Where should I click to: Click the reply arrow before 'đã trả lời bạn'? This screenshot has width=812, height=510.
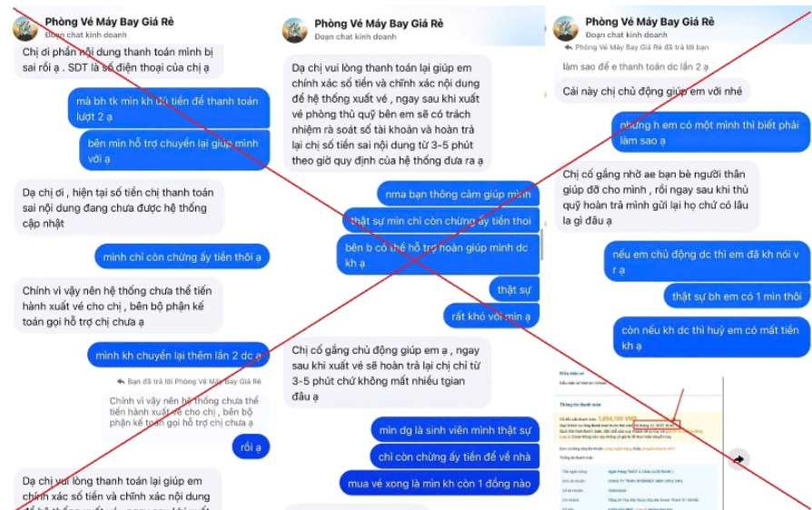[568, 47]
